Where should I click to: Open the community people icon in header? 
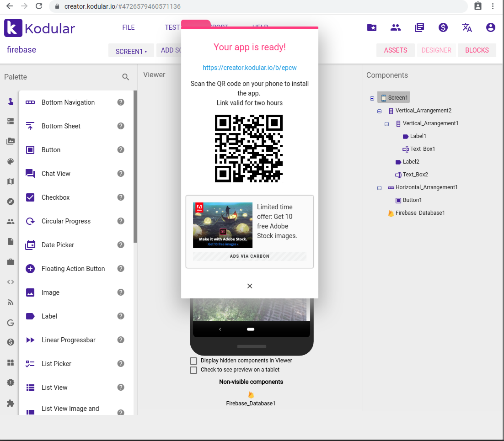(x=396, y=27)
